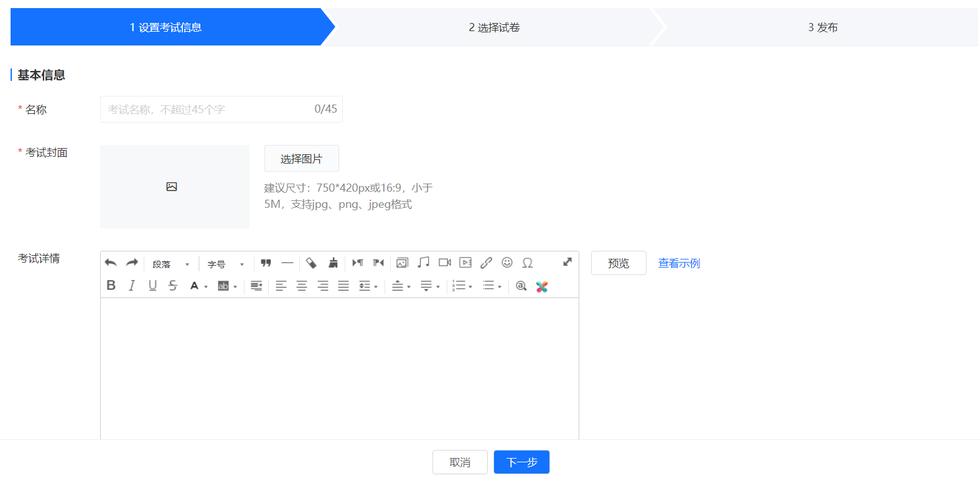Toggle first-line indent icon
The image size is (980, 481).
pyautogui.click(x=256, y=286)
